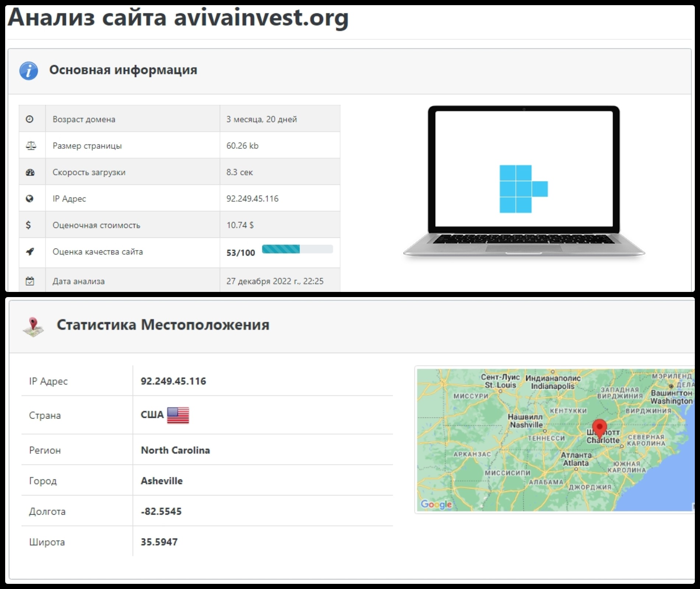
Task: Click the map pin icon beside Статистика Местоположения
Action: click(33, 327)
